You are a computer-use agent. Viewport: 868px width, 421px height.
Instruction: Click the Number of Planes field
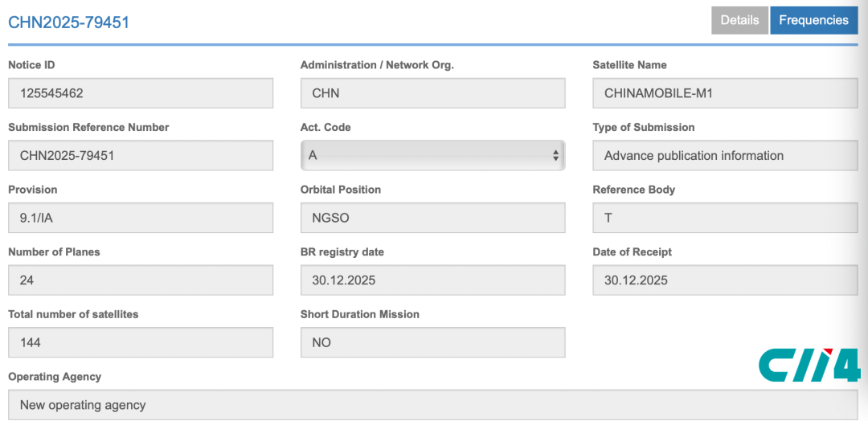click(x=141, y=280)
